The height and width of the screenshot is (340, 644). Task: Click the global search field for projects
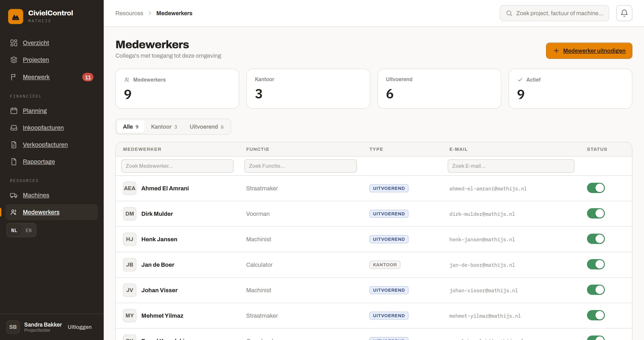point(554,13)
